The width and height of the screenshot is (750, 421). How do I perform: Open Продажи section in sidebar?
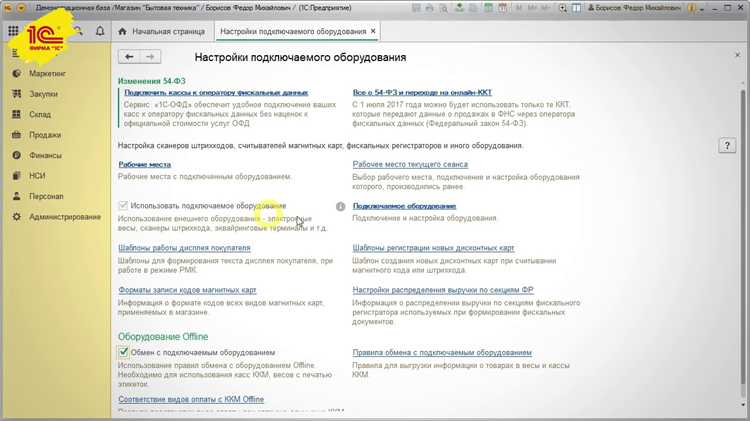[x=44, y=135]
